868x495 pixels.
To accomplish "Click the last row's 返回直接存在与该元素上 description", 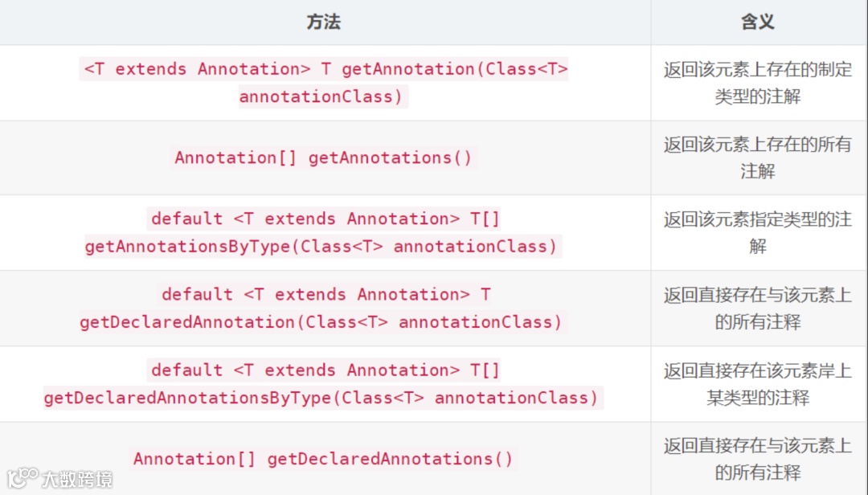I will point(757,446).
